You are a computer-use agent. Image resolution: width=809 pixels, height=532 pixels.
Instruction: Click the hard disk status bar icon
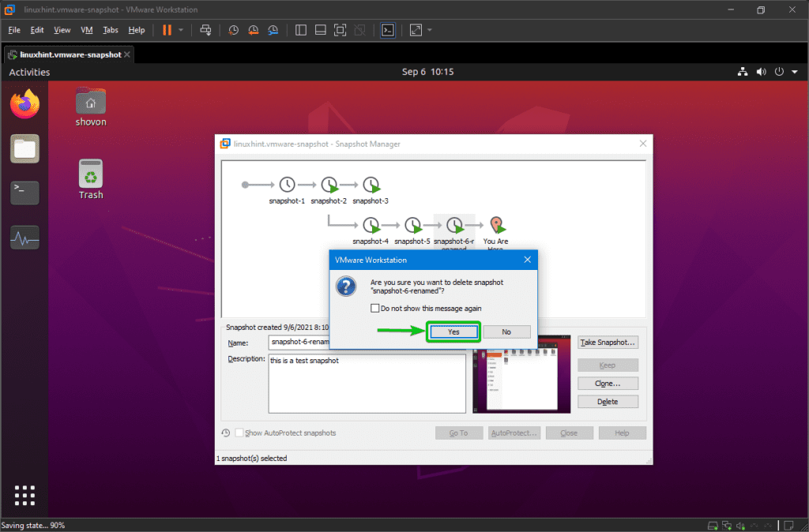[712, 525]
